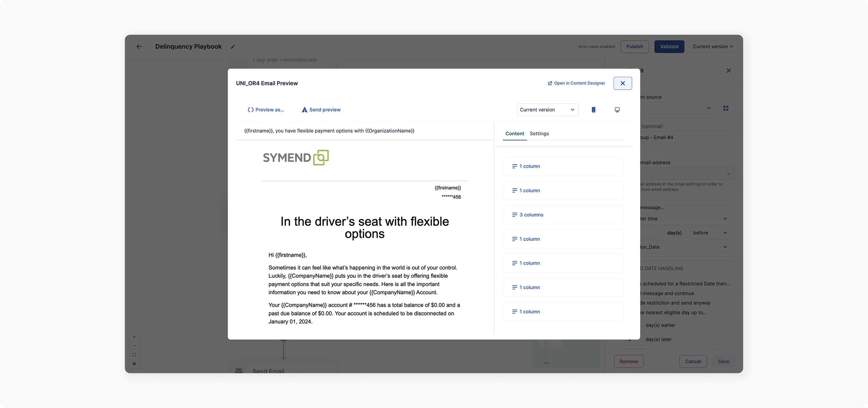Click the Remove button

point(629,361)
